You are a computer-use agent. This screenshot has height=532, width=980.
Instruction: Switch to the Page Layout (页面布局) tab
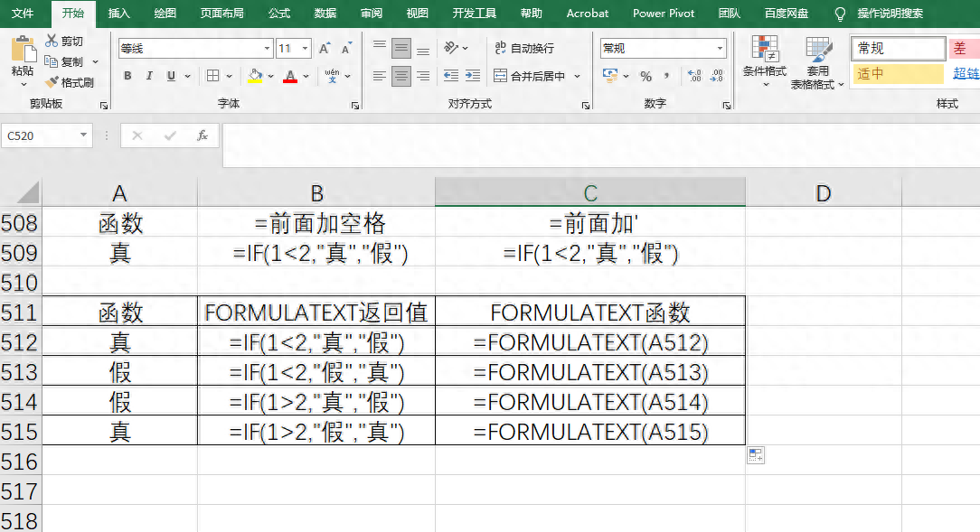221,14
